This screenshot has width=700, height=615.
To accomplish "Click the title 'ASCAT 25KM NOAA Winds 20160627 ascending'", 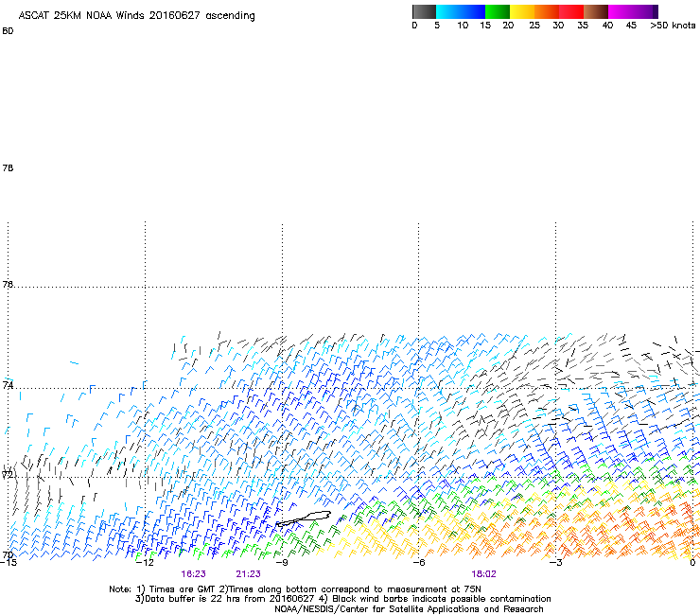I will 136,16.
